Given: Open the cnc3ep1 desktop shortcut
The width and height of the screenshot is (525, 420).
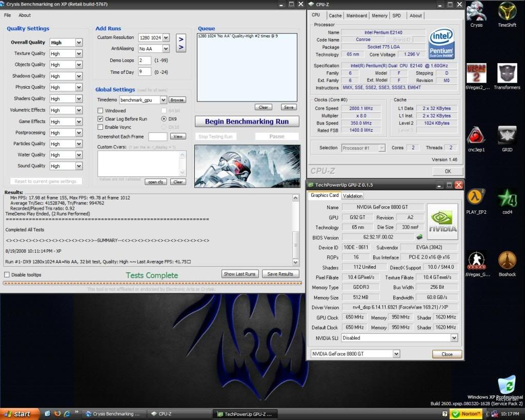Looking at the screenshot, I should pos(476,139).
